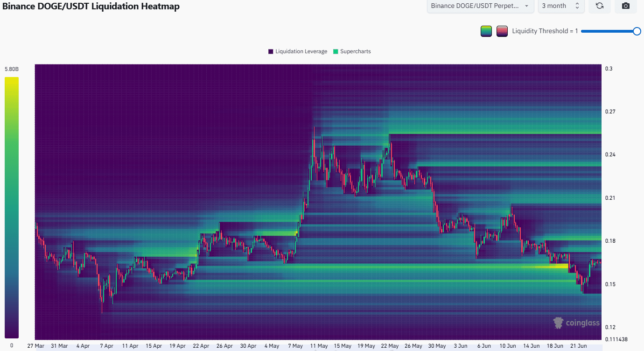Click the 0.111438 price axis minimum label

tap(616, 339)
